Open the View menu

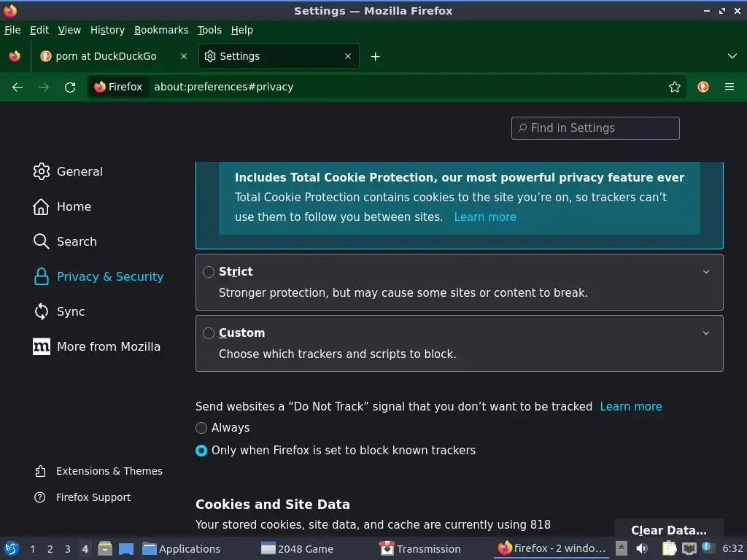[x=69, y=30]
